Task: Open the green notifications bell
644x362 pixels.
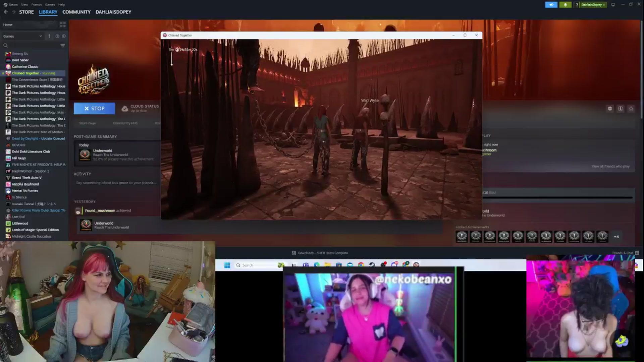Action: [565, 5]
